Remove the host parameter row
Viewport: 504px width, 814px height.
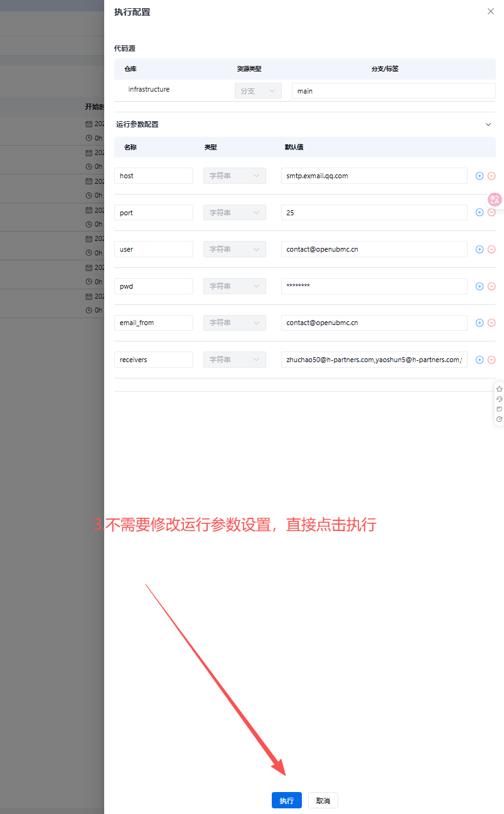pyautogui.click(x=491, y=176)
